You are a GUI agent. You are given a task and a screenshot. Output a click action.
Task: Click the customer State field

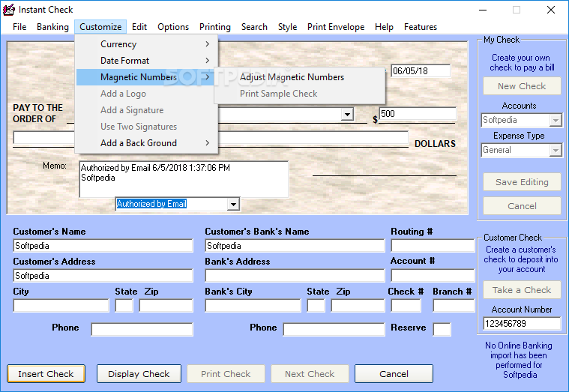124,306
